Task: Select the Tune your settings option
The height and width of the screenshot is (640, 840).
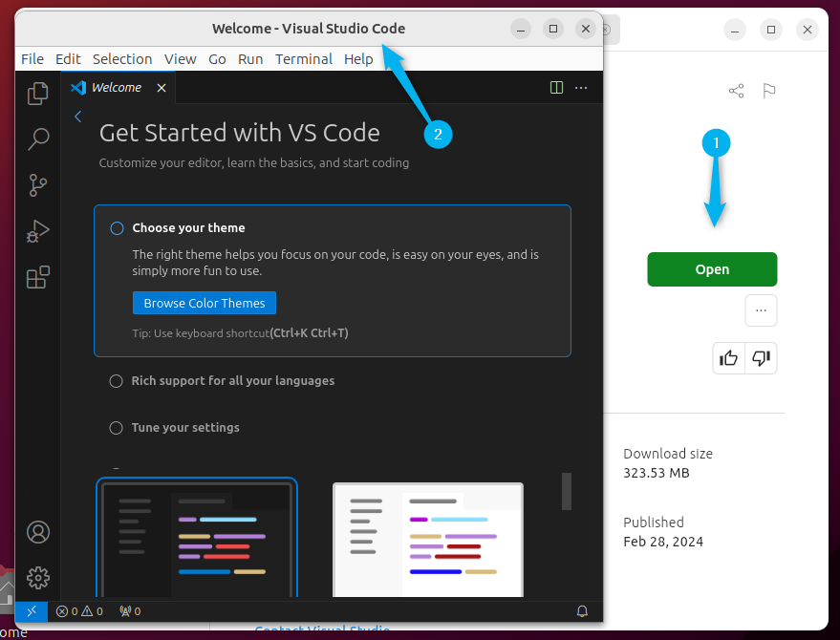Action: tap(116, 428)
